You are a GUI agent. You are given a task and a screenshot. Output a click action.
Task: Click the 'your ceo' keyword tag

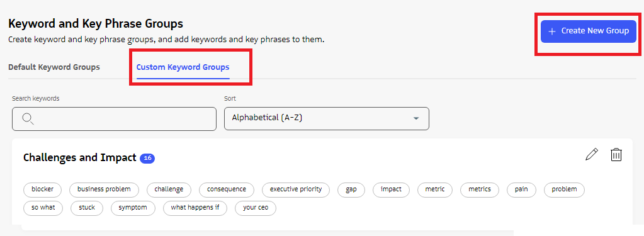coord(256,208)
